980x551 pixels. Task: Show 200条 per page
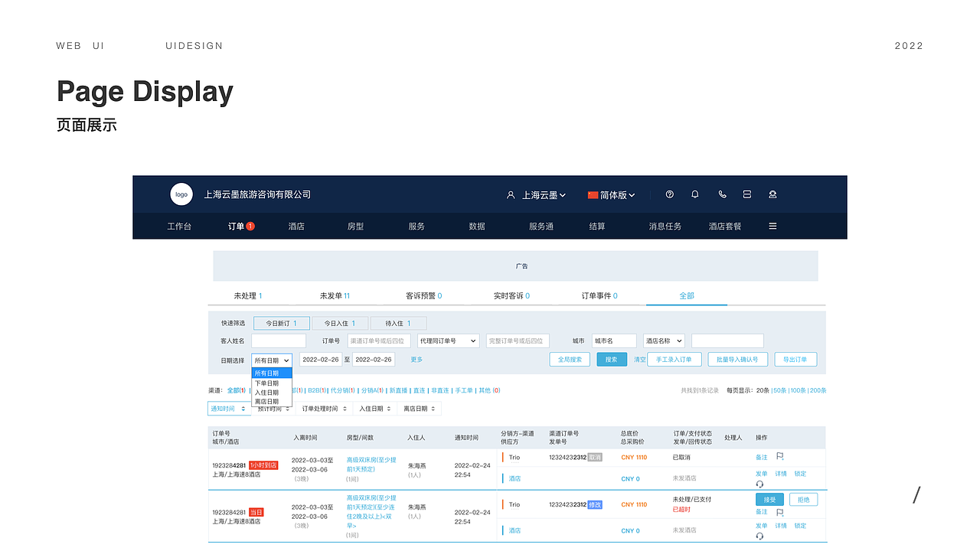click(x=818, y=390)
